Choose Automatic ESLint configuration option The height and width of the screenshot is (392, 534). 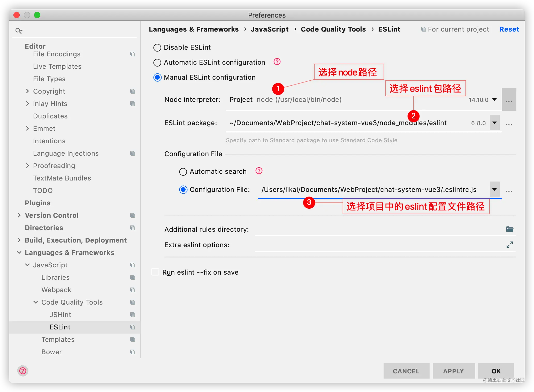[x=157, y=63]
